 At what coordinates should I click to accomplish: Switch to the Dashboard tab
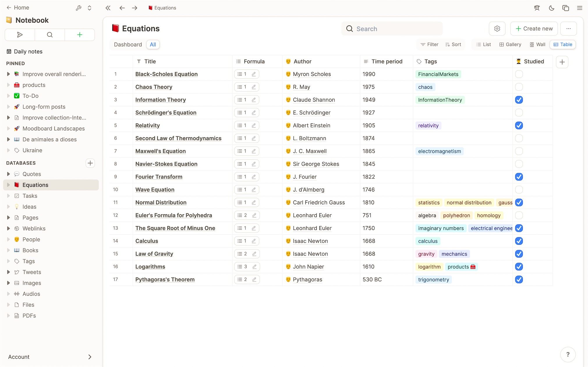pos(128,45)
